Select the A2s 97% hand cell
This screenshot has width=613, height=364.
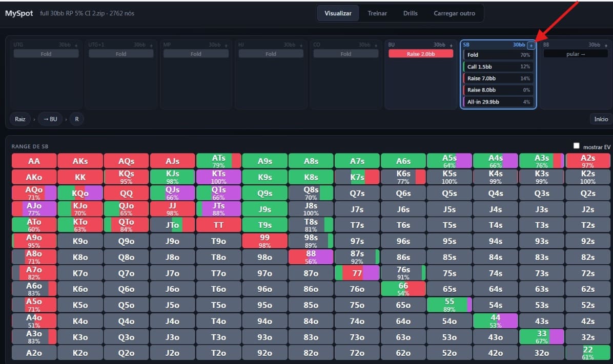587,161
